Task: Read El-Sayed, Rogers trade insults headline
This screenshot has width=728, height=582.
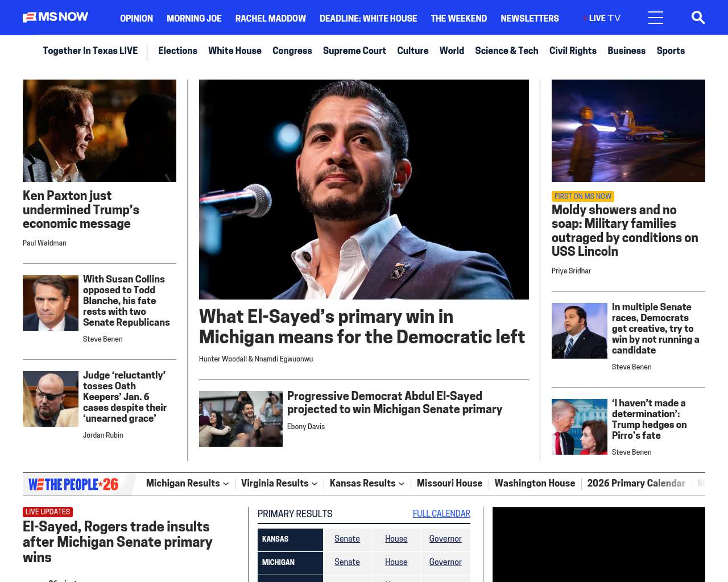Action: [118, 542]
